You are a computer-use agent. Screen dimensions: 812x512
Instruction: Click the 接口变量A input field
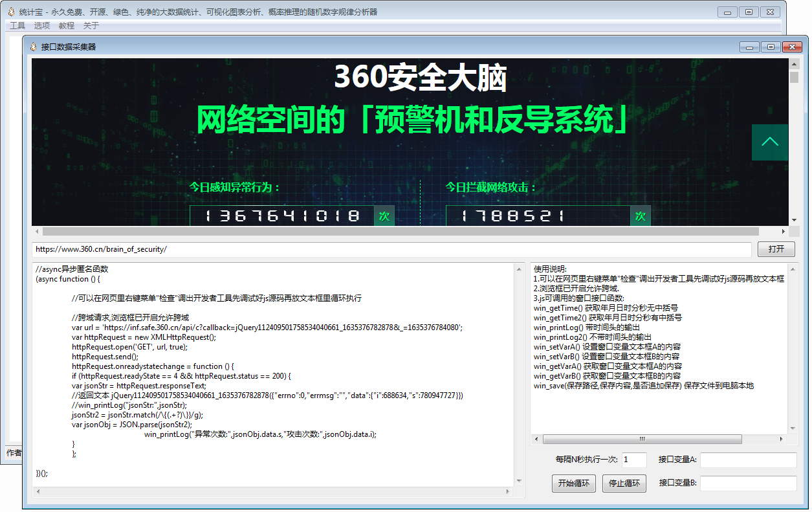[x=749, y=460]
